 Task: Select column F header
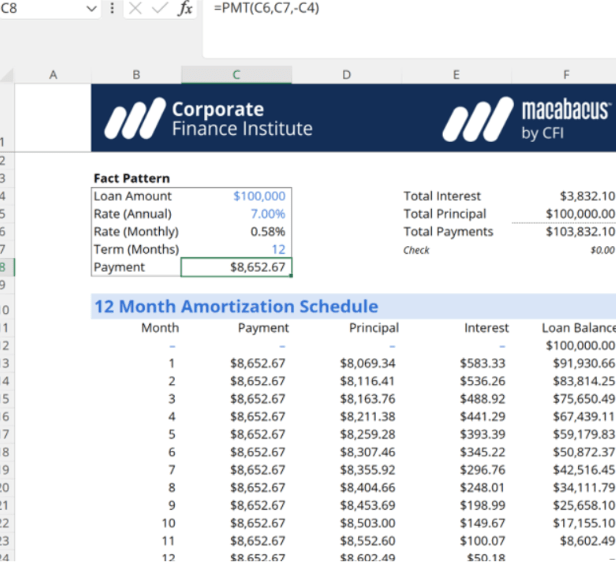click(x=566, y=75)
